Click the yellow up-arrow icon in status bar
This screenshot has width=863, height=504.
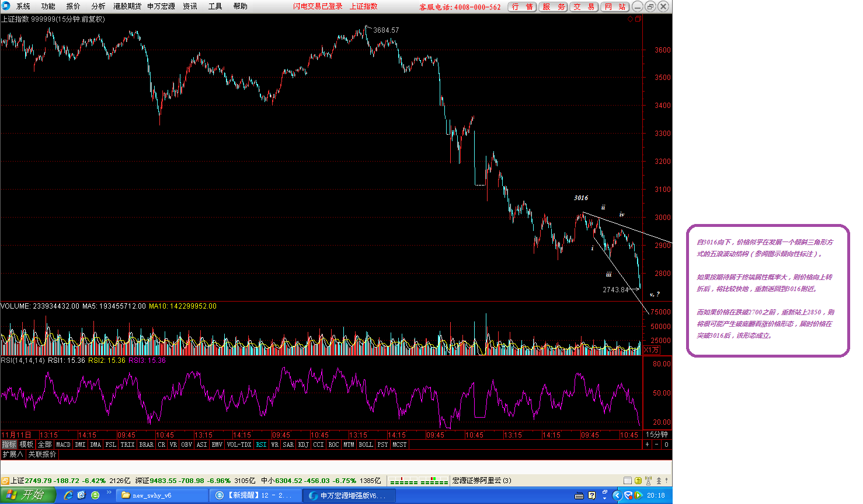(638, 481)
